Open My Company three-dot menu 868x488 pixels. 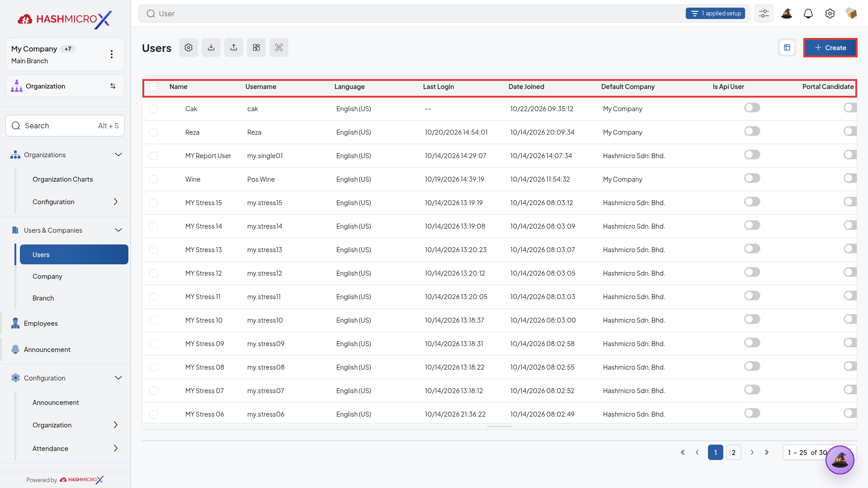click(112, 54)
